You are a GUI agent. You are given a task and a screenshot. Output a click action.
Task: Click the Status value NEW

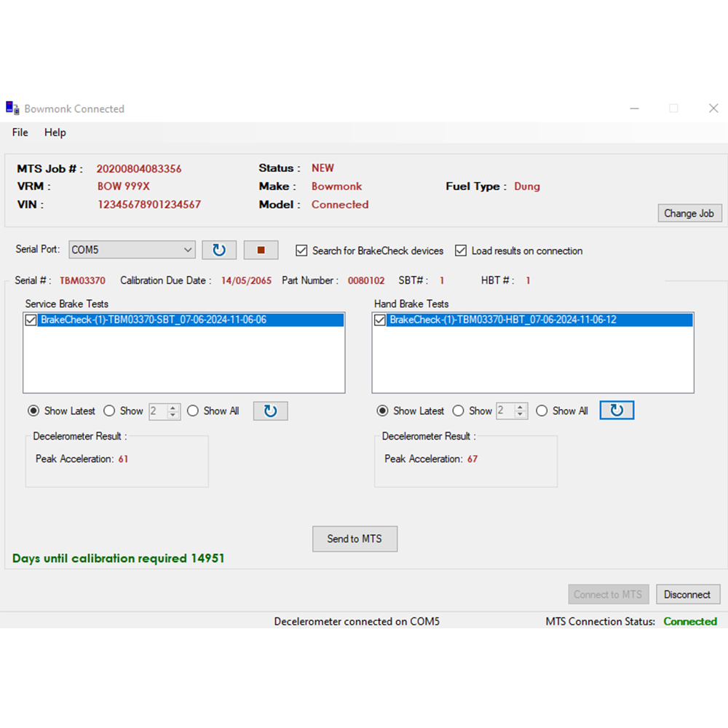pyautogui.click(x=323, y=168)
